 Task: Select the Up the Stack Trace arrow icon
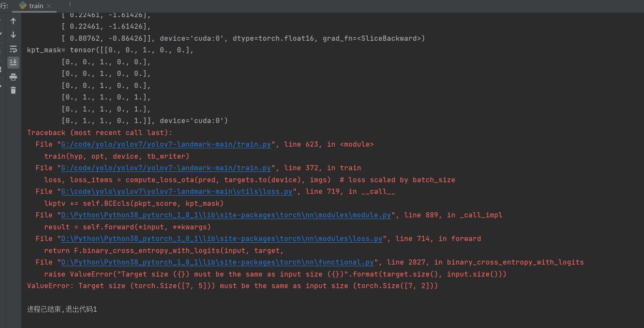(13, 21)
